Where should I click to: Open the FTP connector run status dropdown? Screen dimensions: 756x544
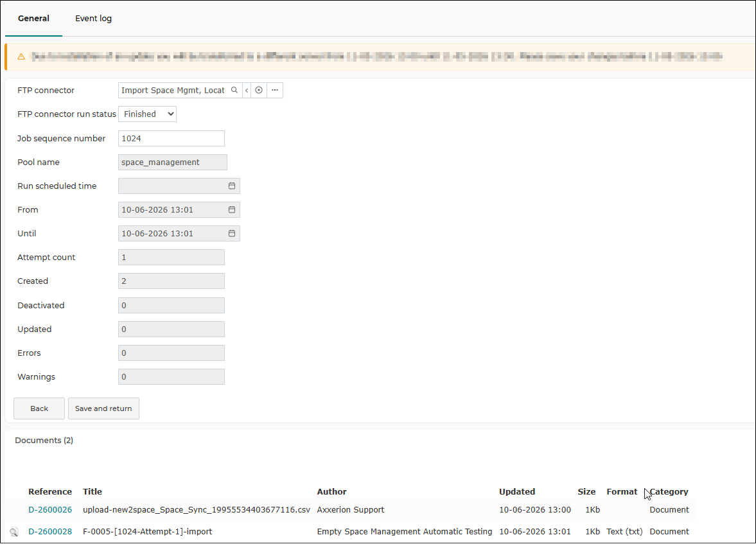coord(148,114)
